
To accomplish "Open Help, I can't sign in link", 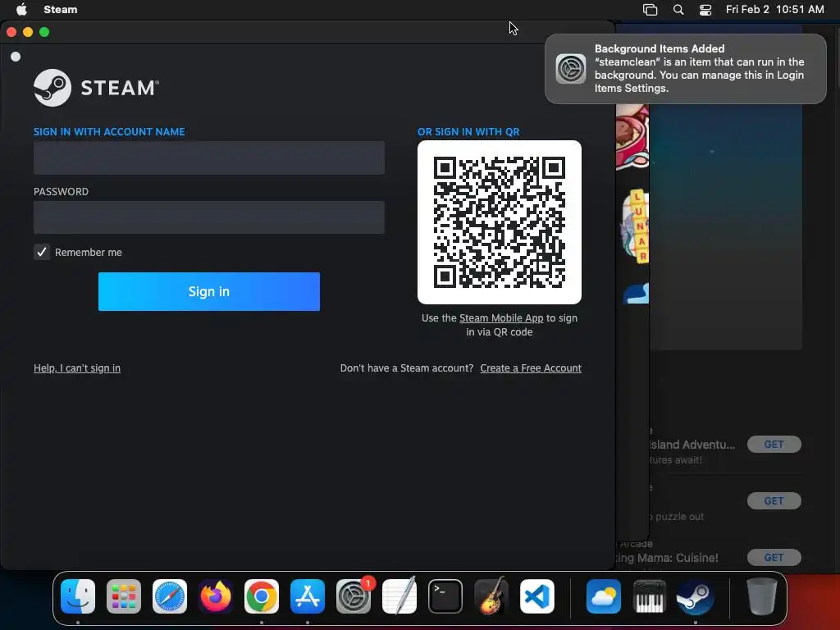I will [x=77, y=368].
